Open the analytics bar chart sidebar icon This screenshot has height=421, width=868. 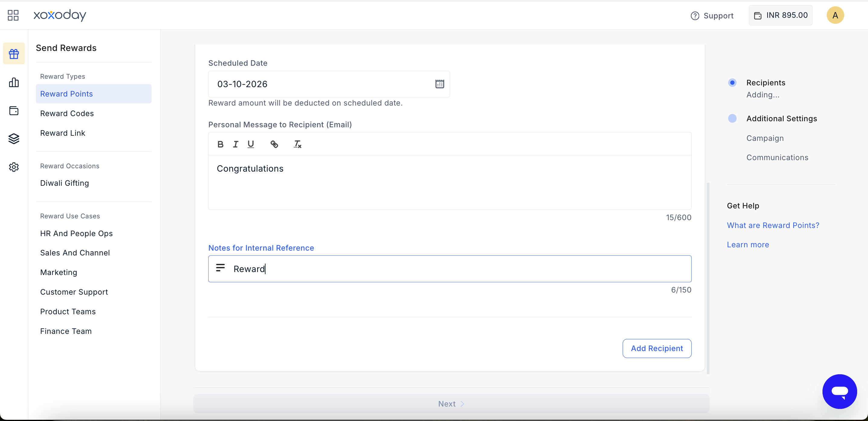point(14,82)
